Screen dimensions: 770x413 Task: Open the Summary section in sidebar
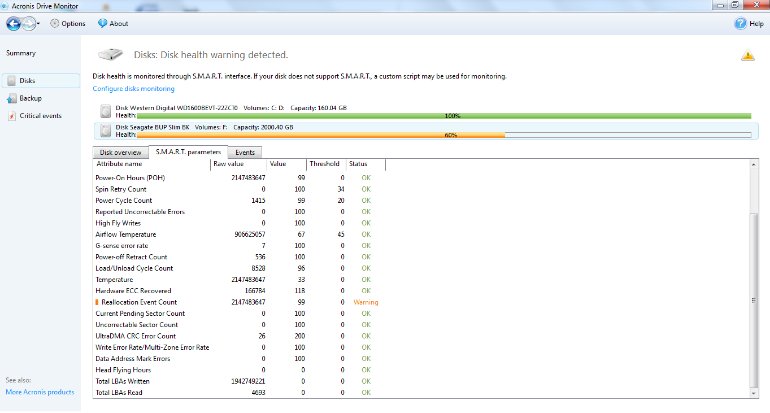[x=21, y=53]
